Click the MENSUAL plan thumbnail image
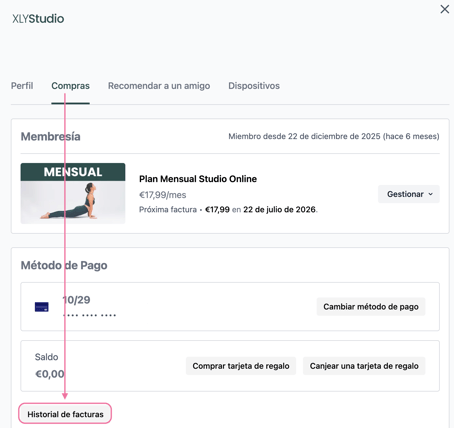 point(73,193)
